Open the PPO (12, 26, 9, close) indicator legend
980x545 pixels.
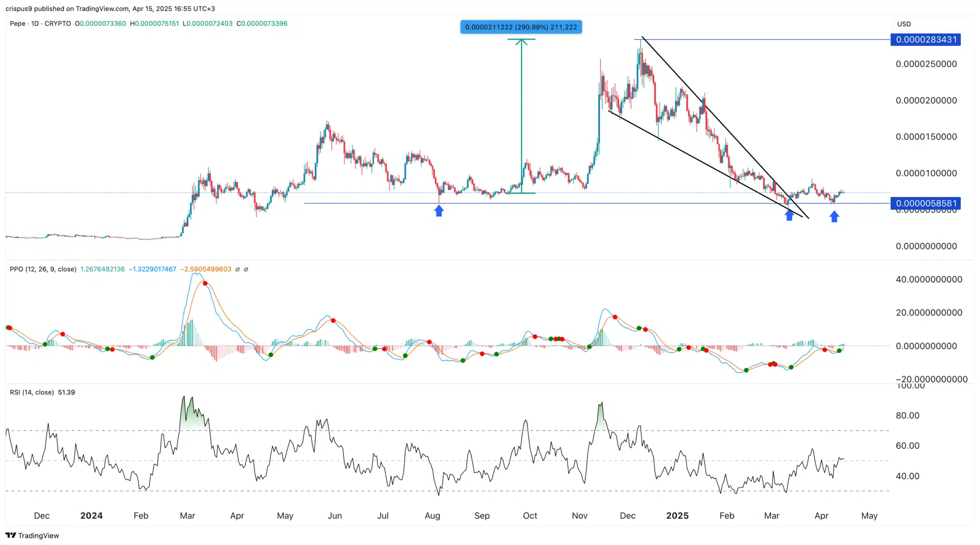pos(43,269)
